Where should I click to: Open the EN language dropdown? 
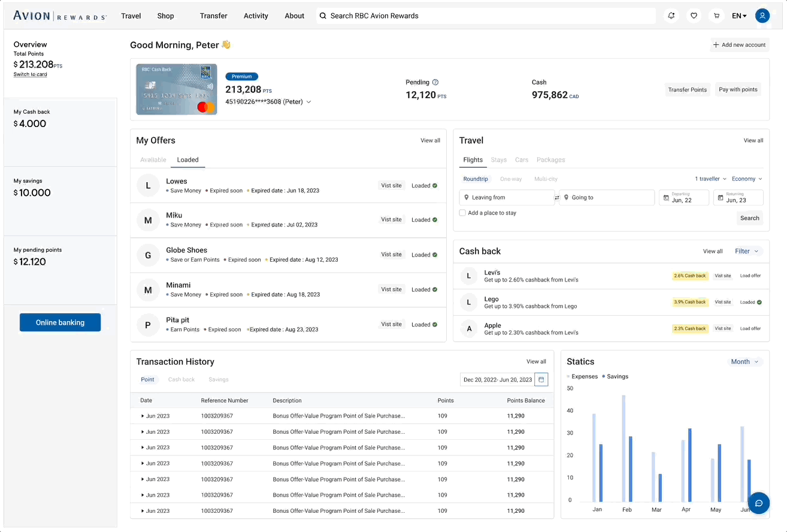(x=739, y=16)
